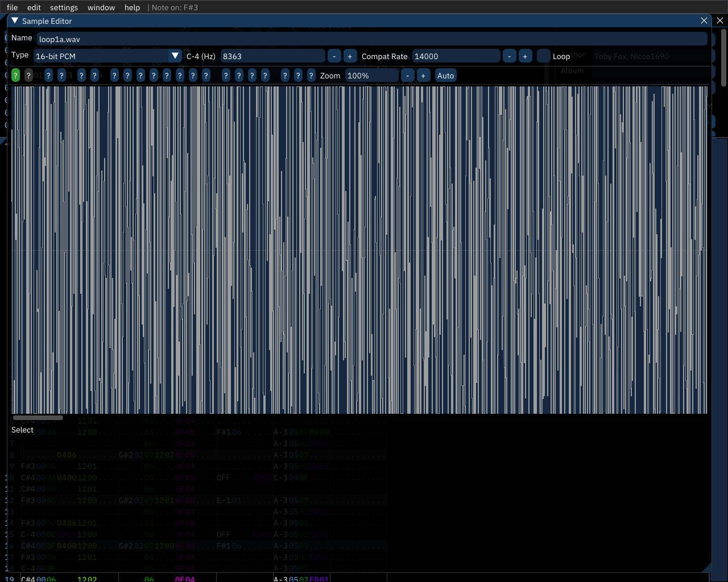Zoom in with the Zoom plus button
Image resolution: width=728 pixels, height=582 pixels.
click(423, 76)
